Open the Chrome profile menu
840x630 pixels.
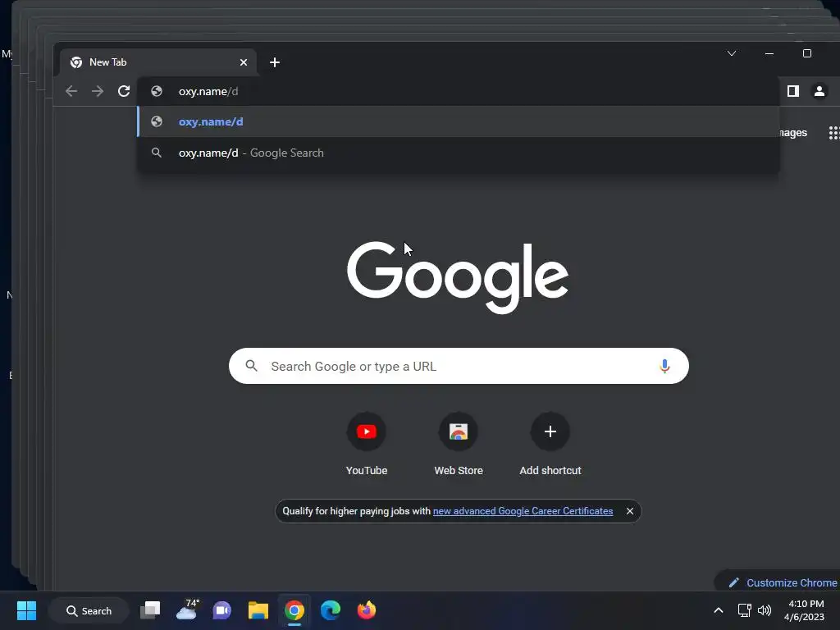click(819, 91)
